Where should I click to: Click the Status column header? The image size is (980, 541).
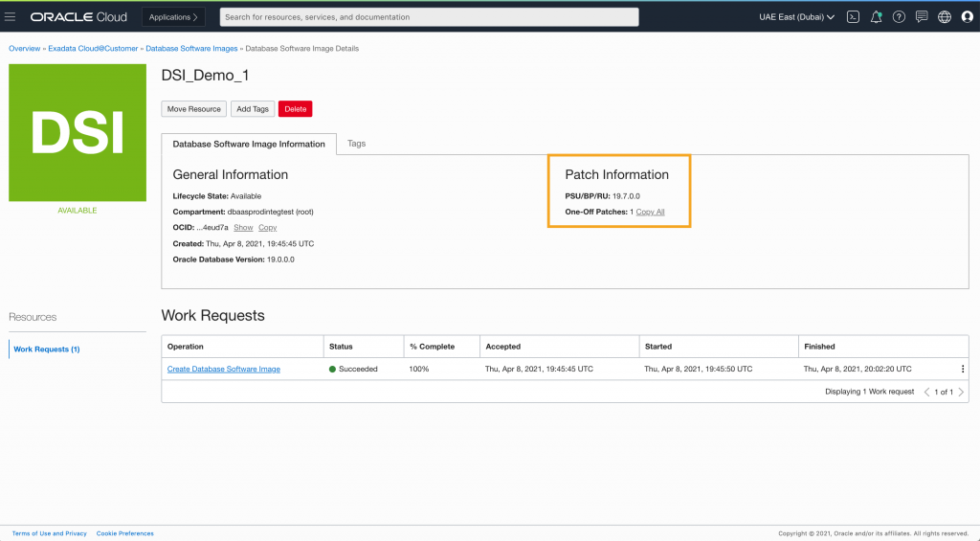364,347
